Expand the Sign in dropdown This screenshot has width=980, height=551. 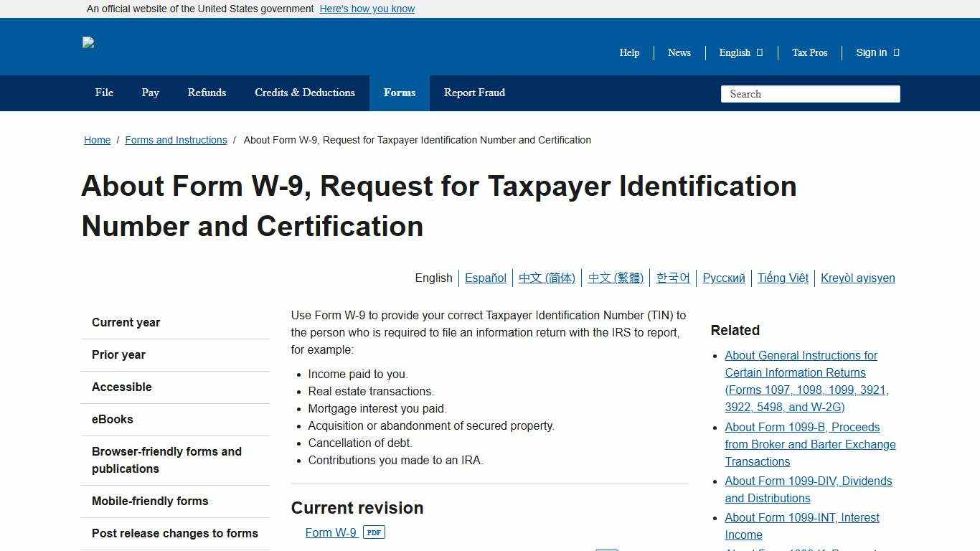(x=877, y=52)
